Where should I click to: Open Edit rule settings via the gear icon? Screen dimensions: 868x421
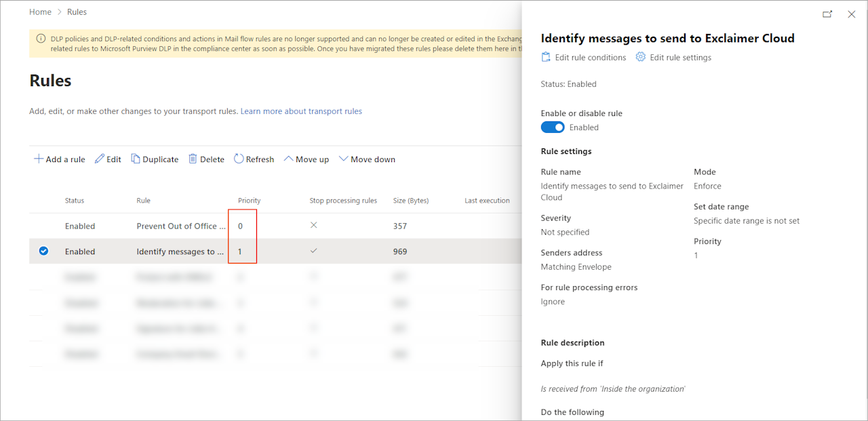pos(640,57)
